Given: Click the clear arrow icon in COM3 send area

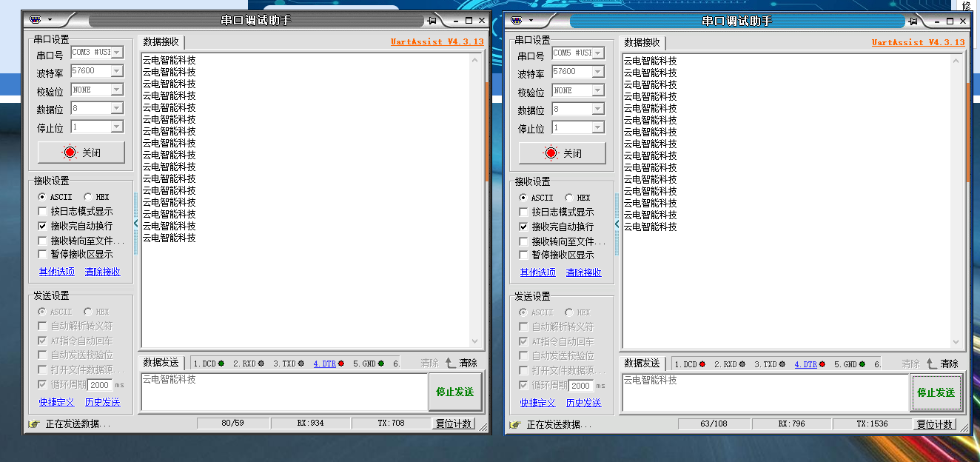Looking at the screenshot, I should 450,363.
